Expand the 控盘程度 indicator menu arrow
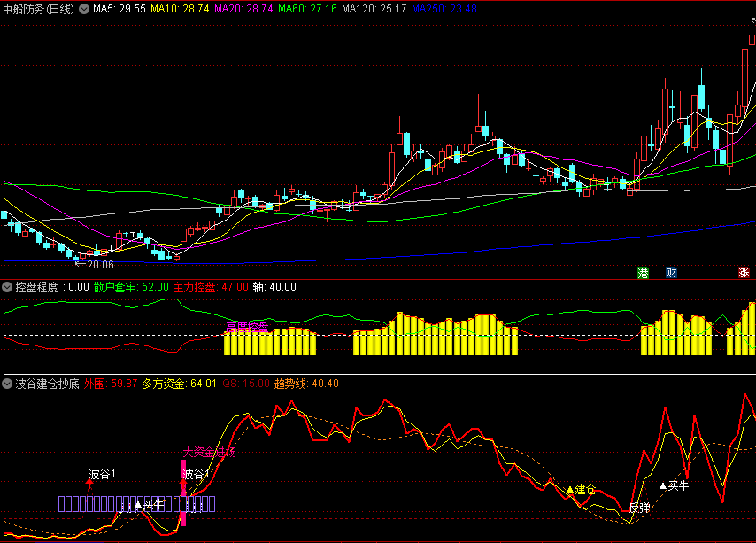Image resolution: width=756 pixels, height=543 pixels. (x=7, y=287)
